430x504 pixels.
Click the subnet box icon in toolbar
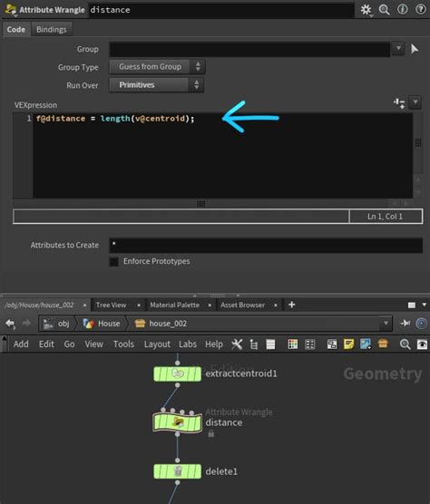point(383,344)
